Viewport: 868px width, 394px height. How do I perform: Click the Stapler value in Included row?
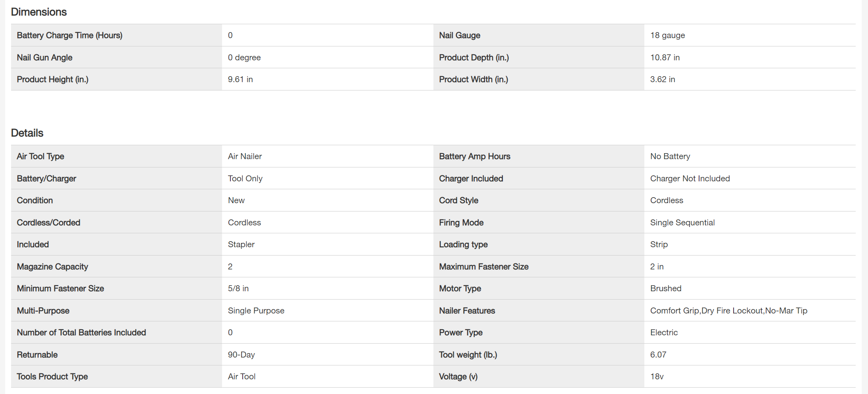point(241,244)
